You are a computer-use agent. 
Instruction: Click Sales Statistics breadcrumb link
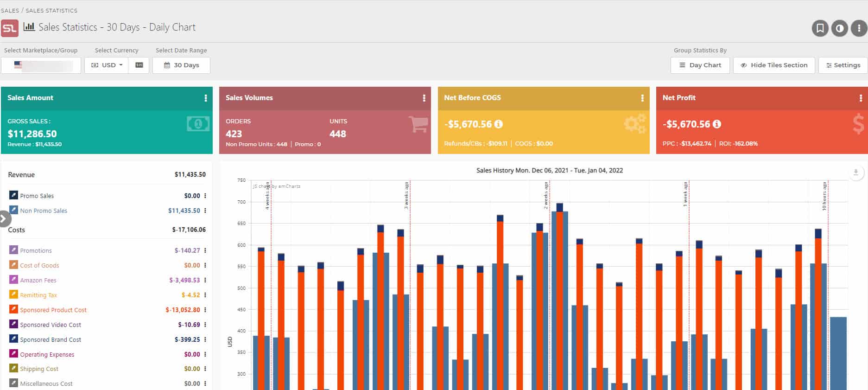click(51, 10)
